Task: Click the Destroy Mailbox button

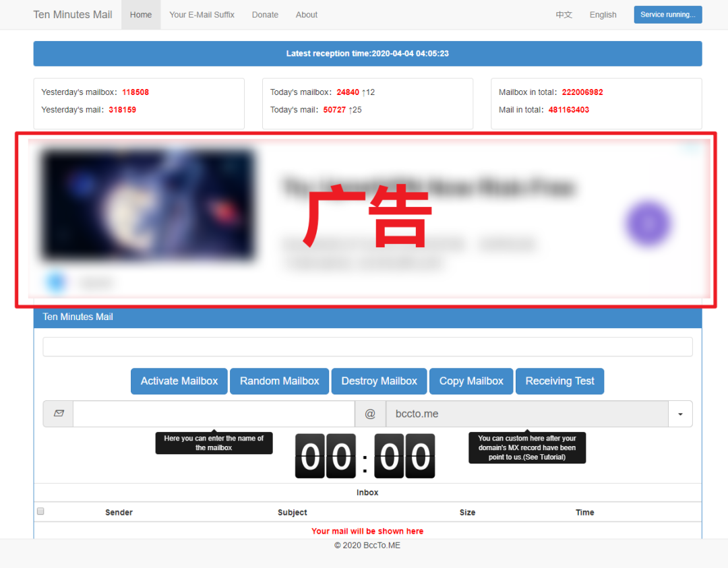Action: click(379, 381)
